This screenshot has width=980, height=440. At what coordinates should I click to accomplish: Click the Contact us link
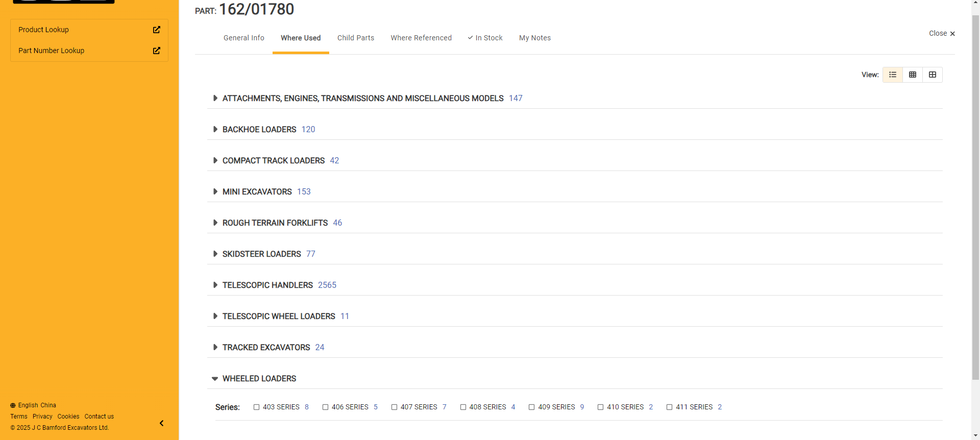[x=99, y=417]
